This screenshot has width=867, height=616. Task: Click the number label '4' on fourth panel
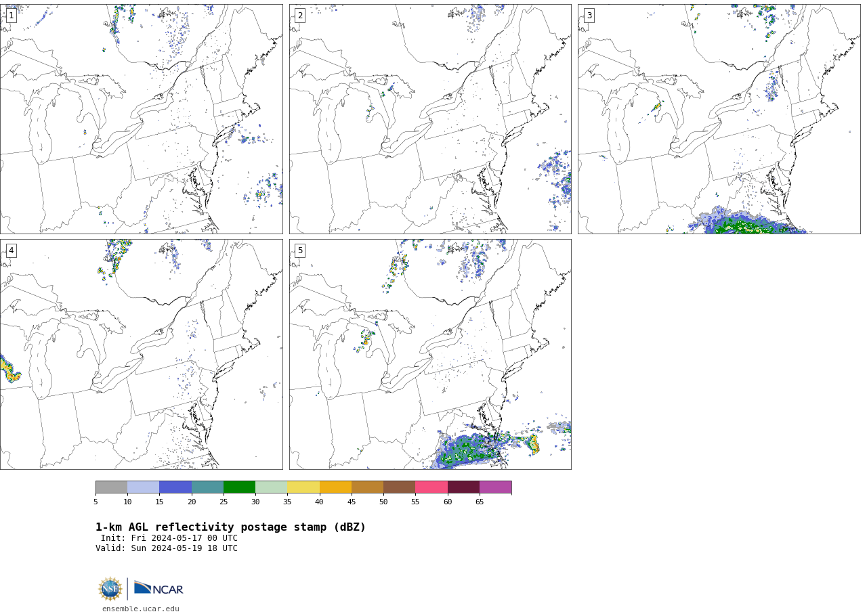click(11, 250)
